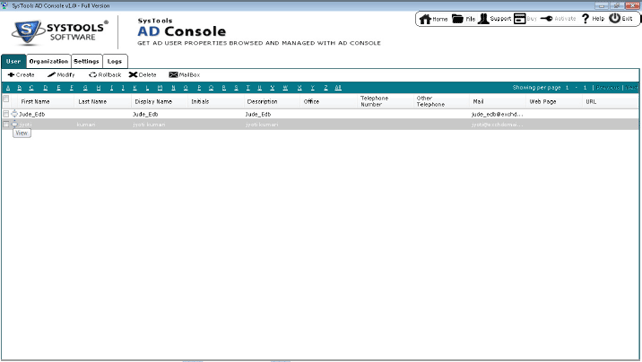Switch to the User tab

coord(14,61)
